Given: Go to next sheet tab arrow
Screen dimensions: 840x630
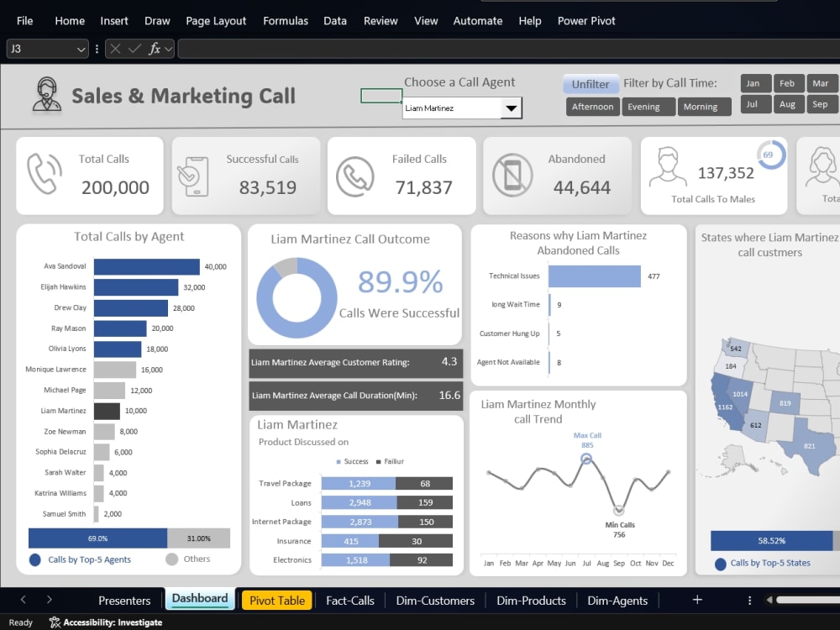Looking at the screenshot, I should [x=50, y=600].
